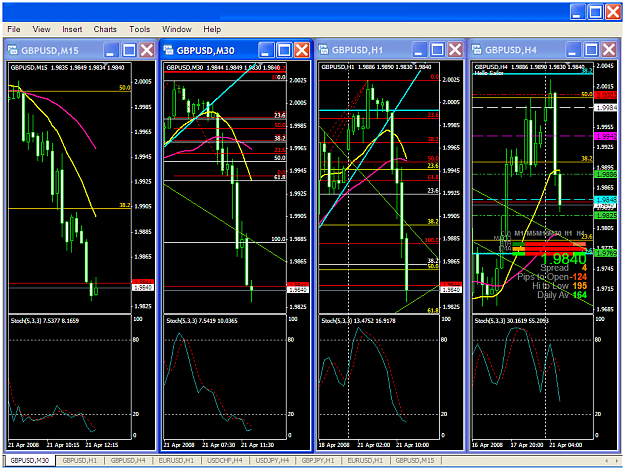
Task: Click the magenta 1.9942 price tag on H4
Action: click(x=605, y=136)
